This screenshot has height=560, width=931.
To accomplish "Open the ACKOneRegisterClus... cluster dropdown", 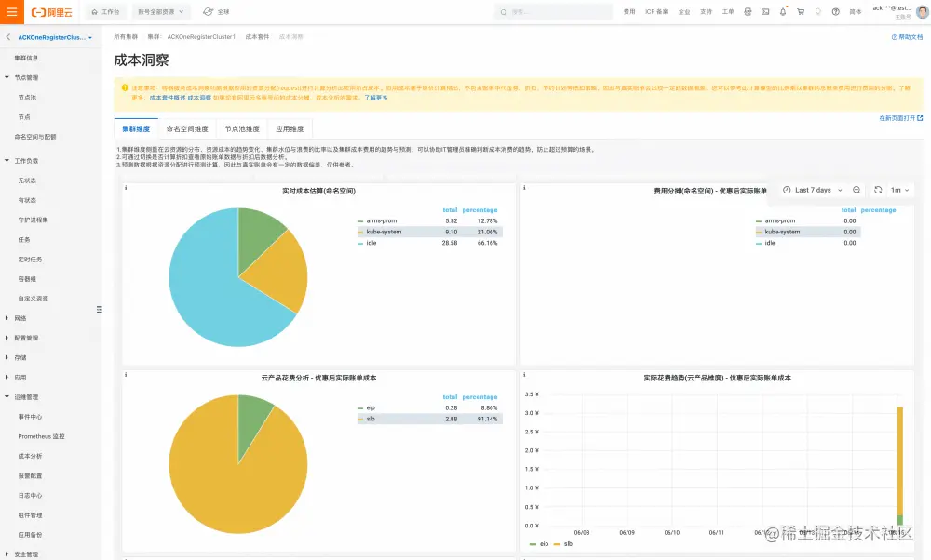I will (55, 37).
